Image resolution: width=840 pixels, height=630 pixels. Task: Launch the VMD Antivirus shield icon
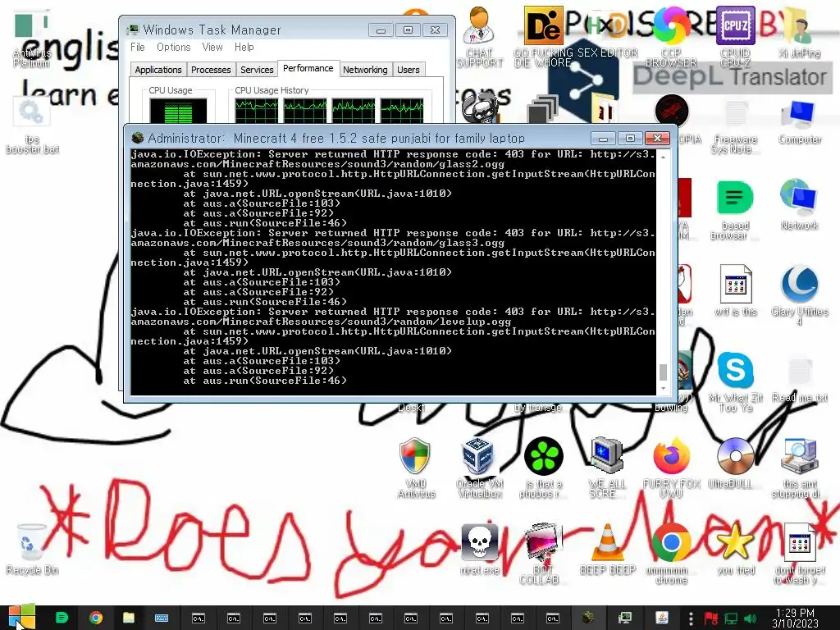tap(416, 468)
